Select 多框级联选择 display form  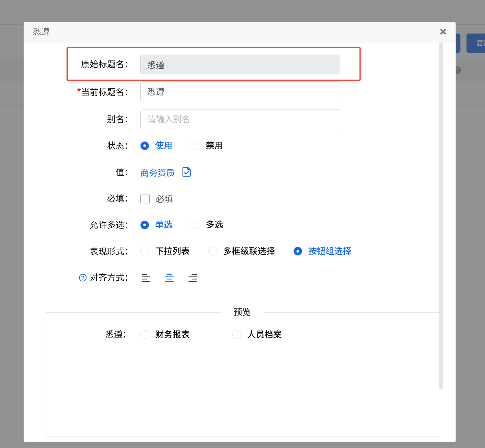[x=213, y=251]
